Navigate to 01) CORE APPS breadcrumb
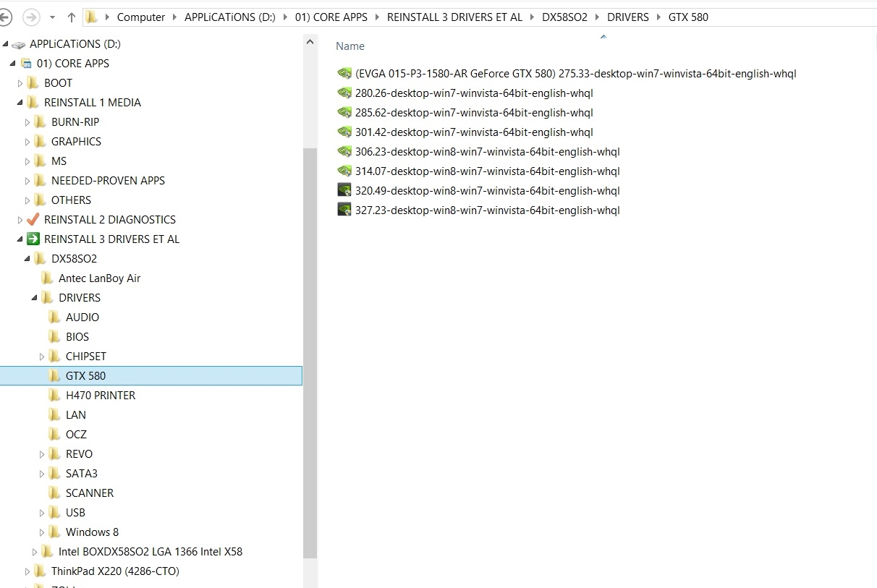The image size is (877, 588). 331,17
